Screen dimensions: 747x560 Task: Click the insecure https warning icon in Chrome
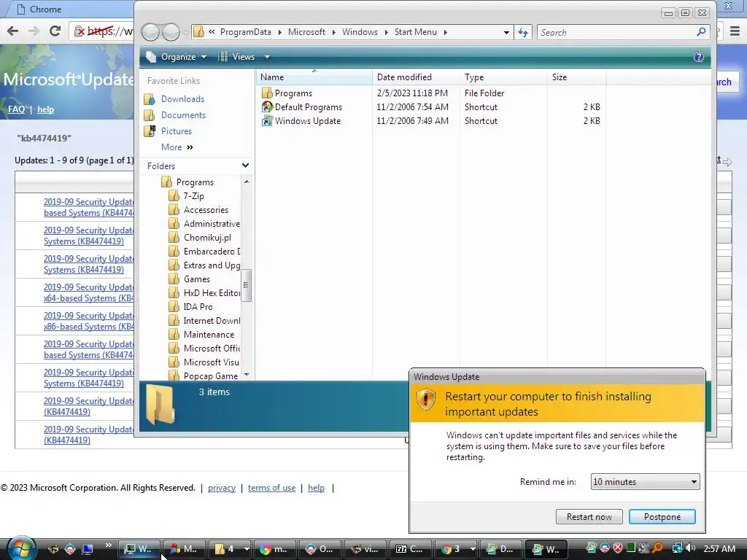pyautogui.click(x=80, y=31)
